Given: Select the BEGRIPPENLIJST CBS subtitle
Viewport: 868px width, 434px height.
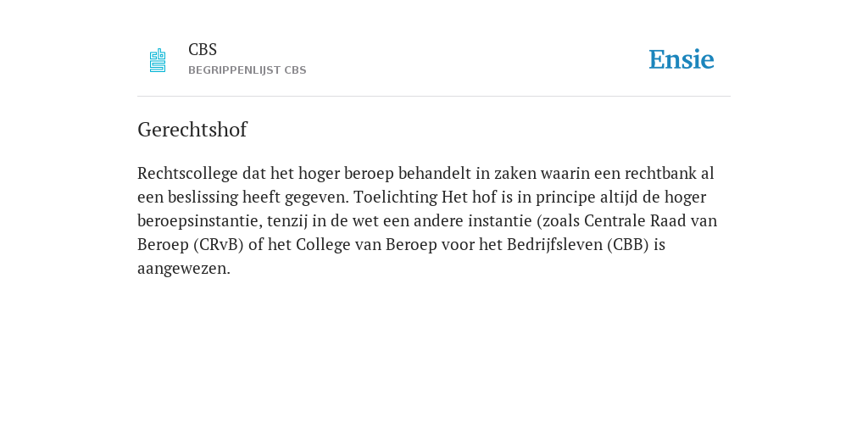Looking at the screenshot, I should point(248,71).
